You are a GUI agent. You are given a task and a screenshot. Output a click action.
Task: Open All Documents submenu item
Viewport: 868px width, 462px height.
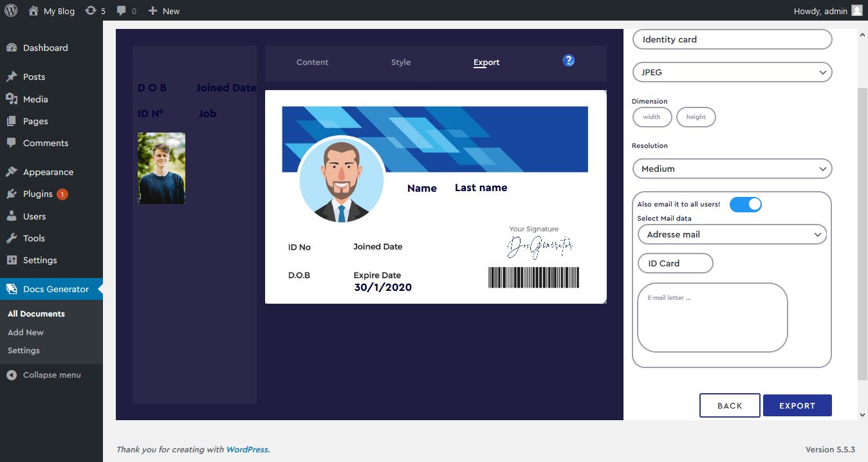click(36, 314)
